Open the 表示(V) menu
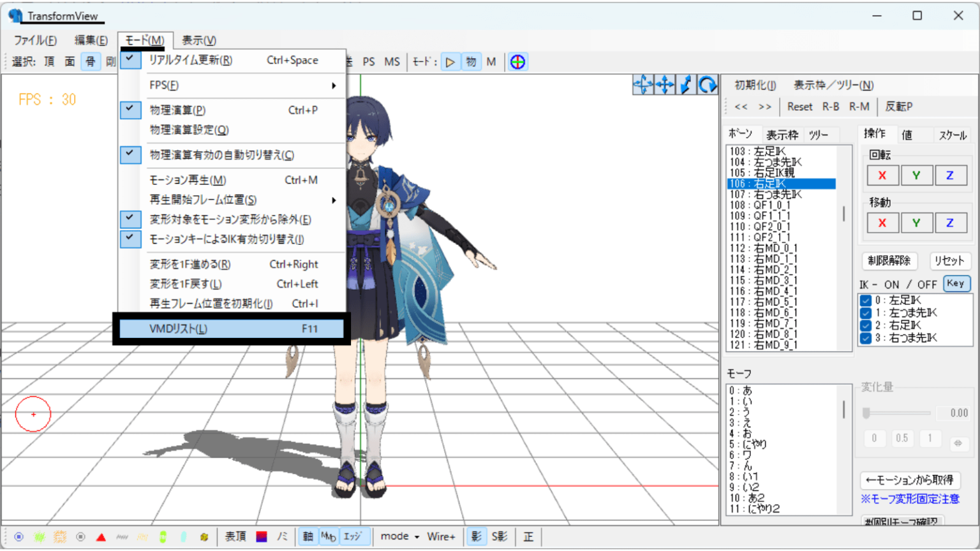 click(198, 40)
